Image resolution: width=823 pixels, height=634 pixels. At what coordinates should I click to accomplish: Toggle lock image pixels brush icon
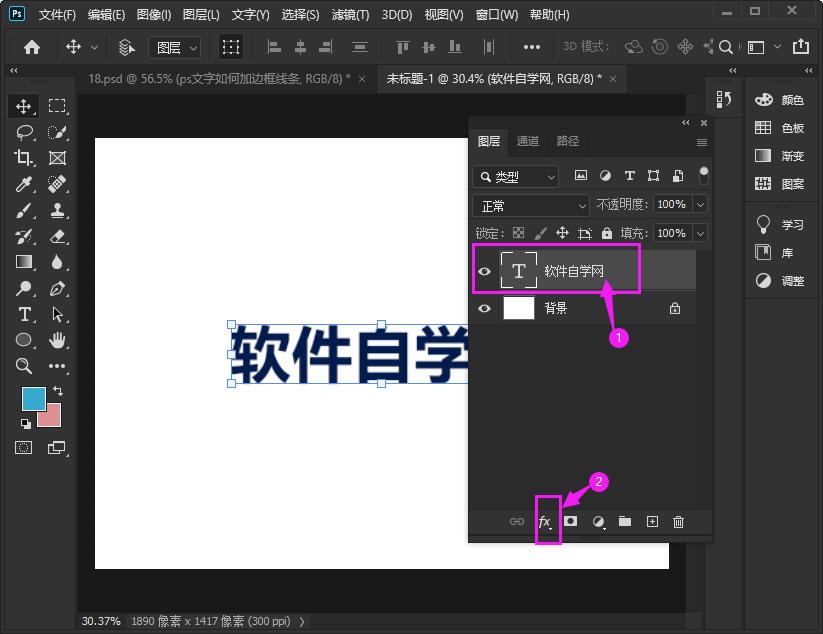tap(540, 233)
